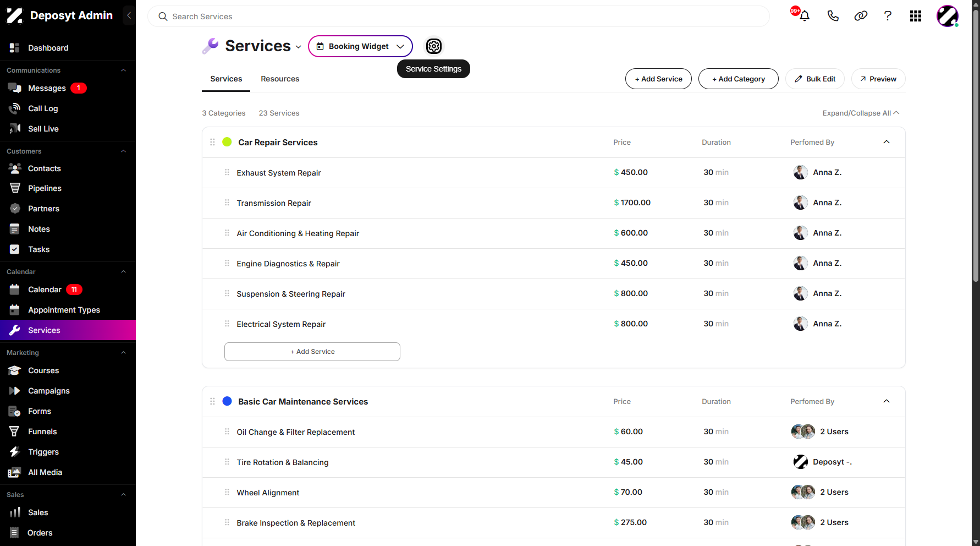
Task: Select the Services tab
Action: [226, 79]
